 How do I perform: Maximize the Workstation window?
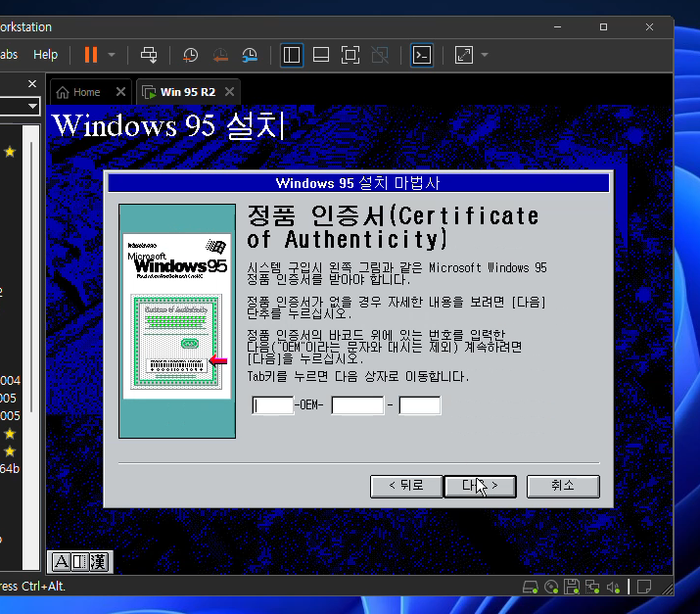click(604, 26)
